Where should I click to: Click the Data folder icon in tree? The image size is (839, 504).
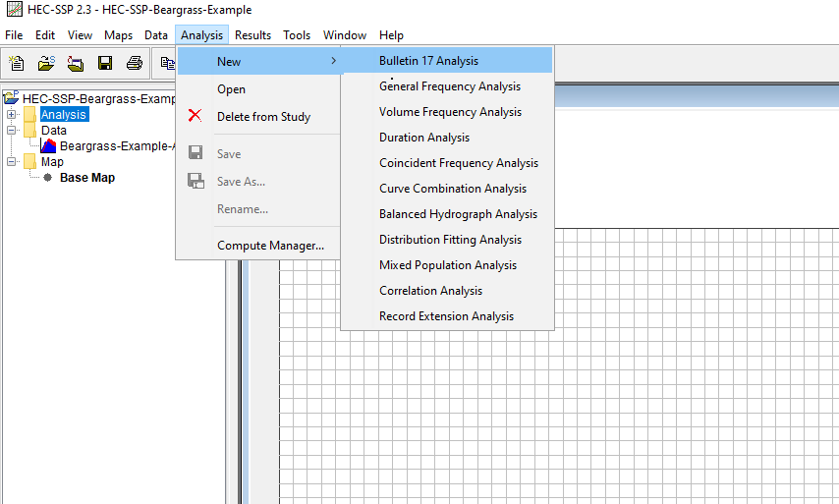click(x=29, y=130)
